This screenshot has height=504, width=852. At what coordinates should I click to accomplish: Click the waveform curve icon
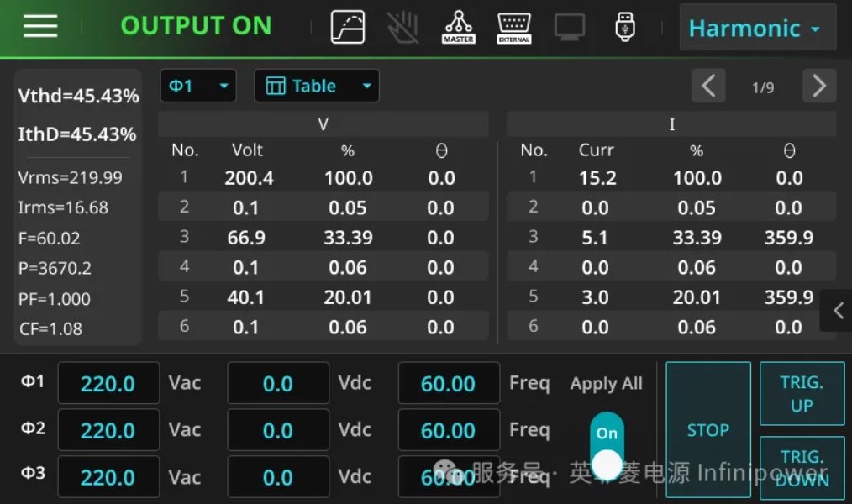(348, 27)
